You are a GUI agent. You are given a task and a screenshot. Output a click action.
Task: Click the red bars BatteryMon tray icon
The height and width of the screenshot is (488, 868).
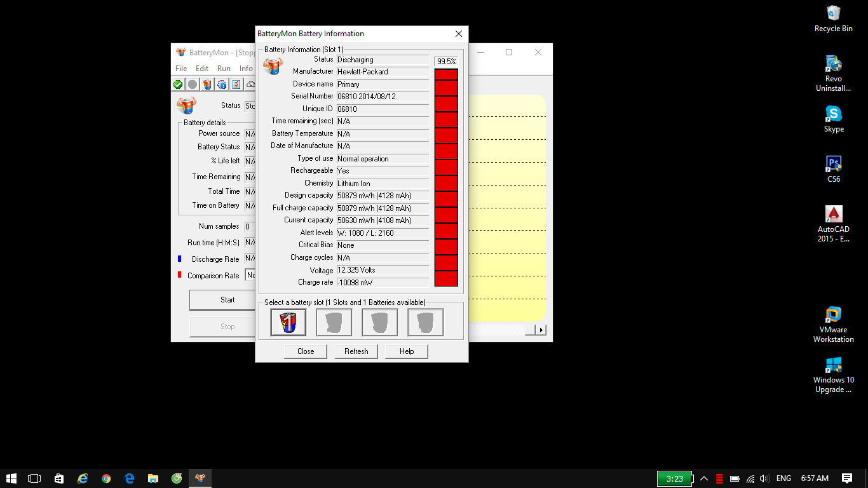point(719,478)
